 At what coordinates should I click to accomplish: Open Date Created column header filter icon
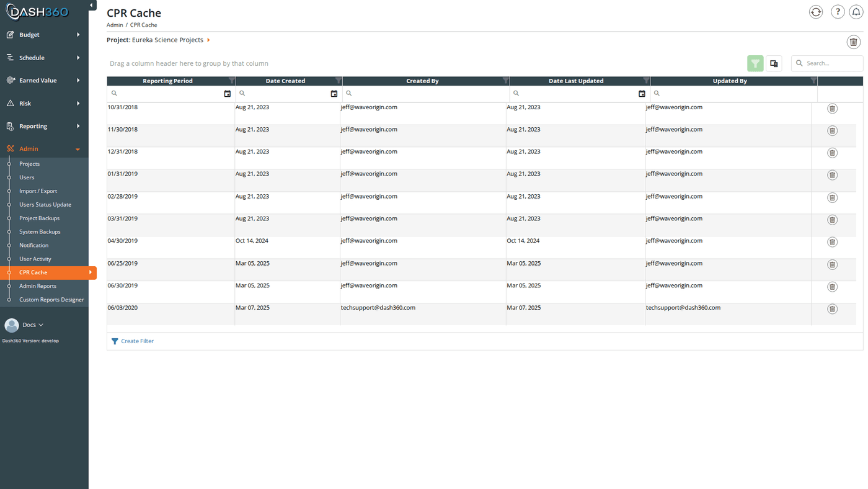point(338,81)
